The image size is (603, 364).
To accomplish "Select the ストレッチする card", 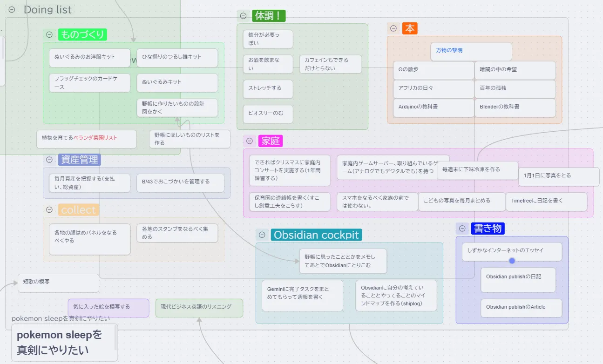I will click(x=268, y=89).
